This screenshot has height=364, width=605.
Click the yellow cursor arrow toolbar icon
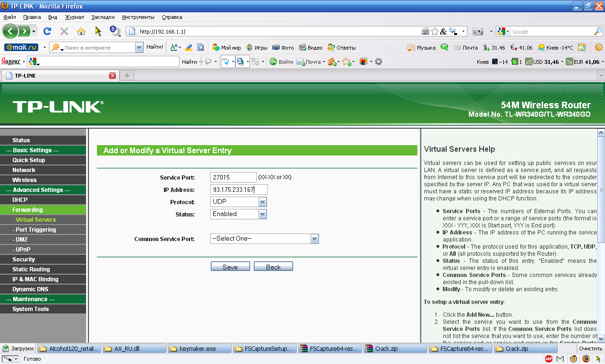click(x=98, y=32)
